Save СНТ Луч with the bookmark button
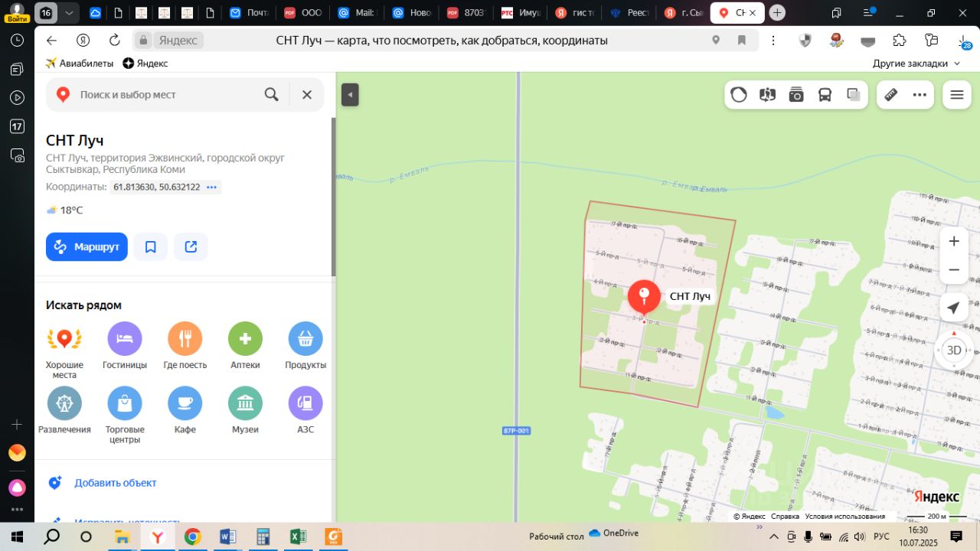 (151, 246)
